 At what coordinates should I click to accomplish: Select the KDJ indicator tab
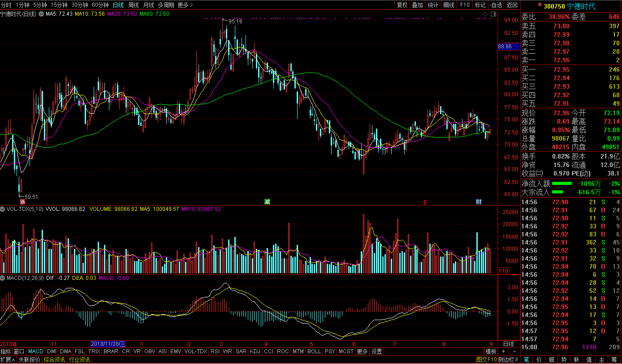(x=255, y=351)
